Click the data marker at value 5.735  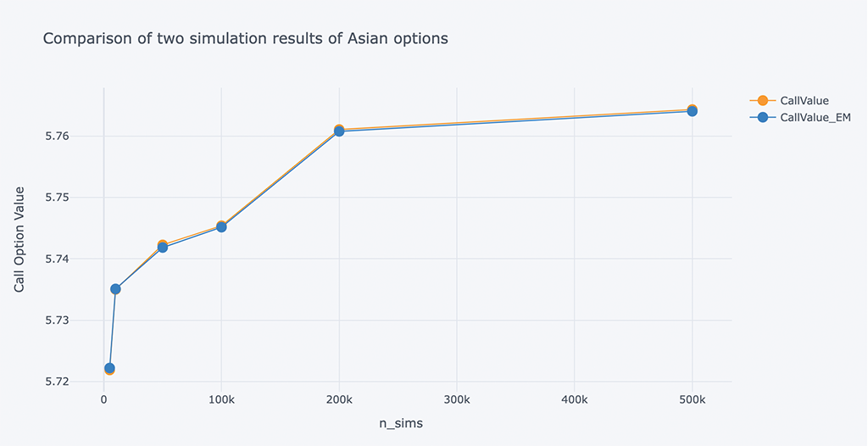coord(115,289)
